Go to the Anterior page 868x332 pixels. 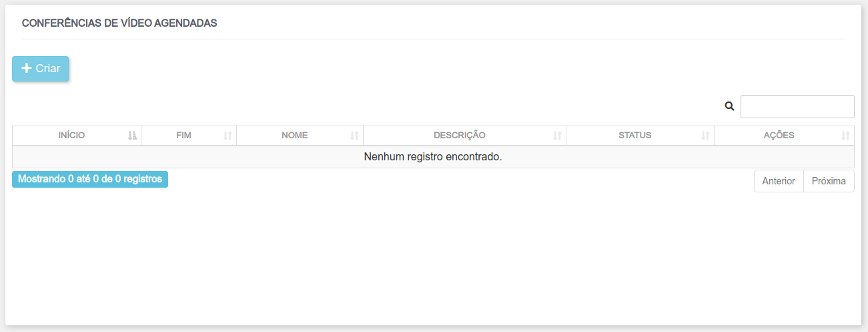[779, 181]
